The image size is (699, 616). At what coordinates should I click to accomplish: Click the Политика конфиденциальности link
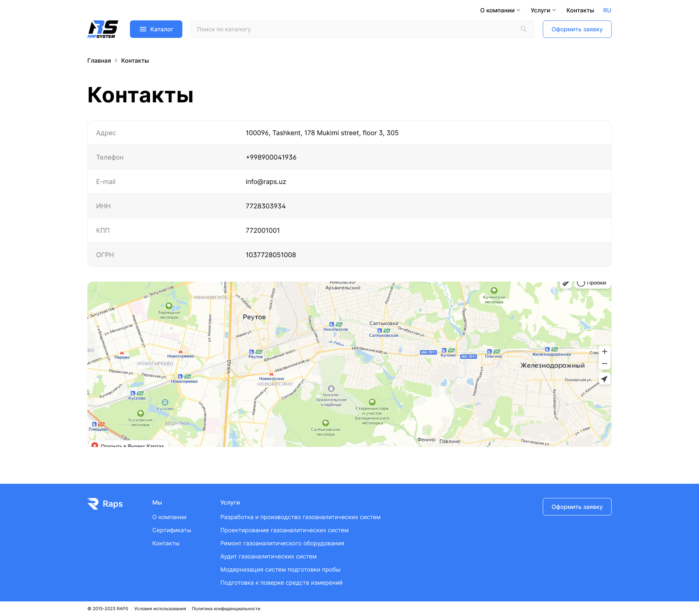[226, 609]
